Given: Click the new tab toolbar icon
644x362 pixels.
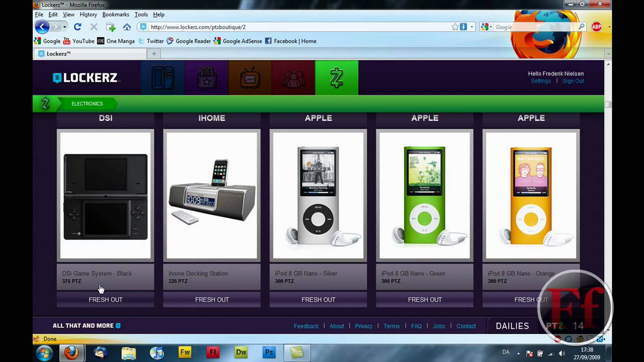Looking at the screenshot, I should pos(111,27).
